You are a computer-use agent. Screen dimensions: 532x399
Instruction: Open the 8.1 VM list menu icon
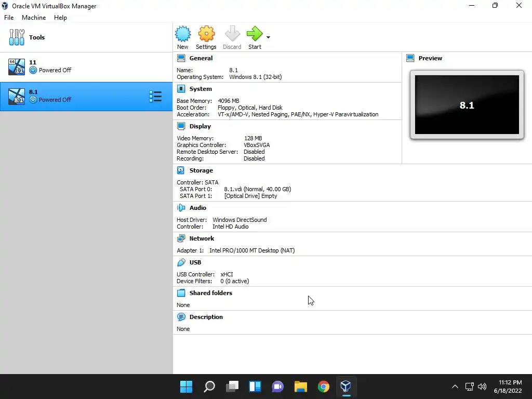click(x=155, y=96)
